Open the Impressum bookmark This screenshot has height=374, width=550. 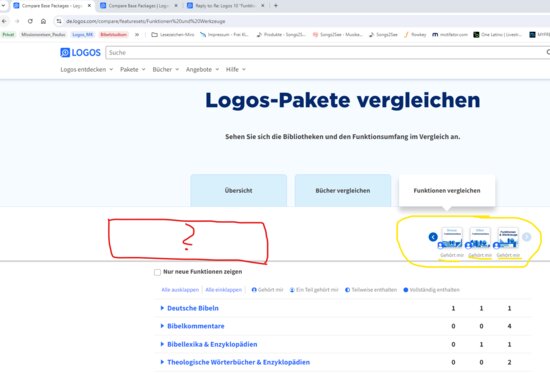224,34
